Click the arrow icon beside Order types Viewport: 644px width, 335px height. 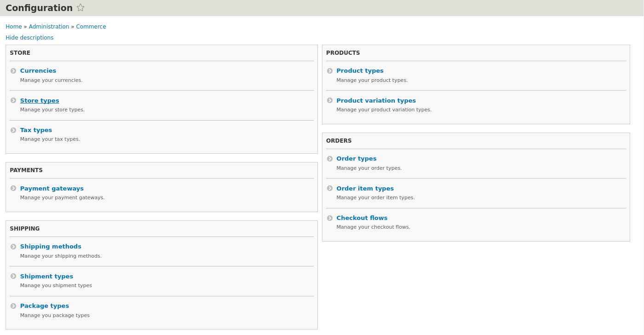(330, 159)
